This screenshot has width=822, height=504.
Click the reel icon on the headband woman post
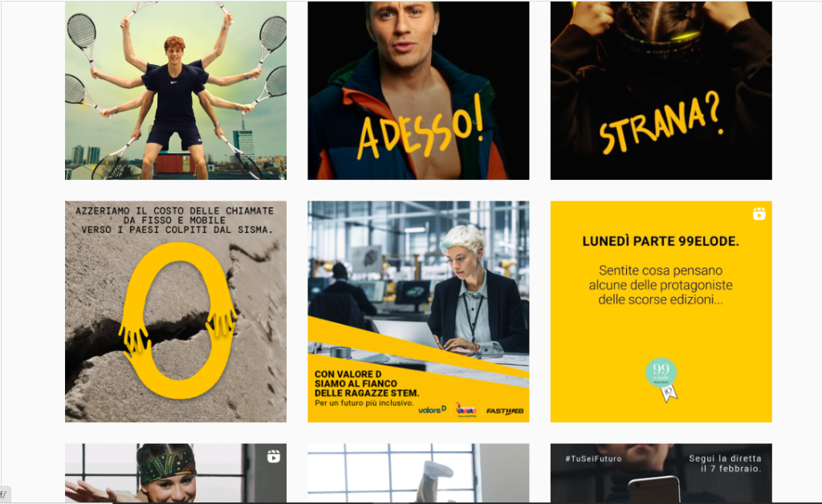tap(273, 457)
